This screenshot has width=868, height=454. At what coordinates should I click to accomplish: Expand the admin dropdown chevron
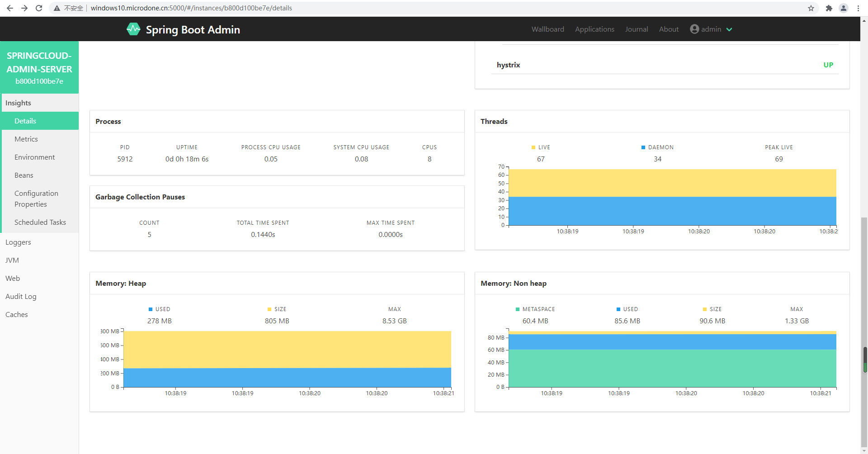click(729, 29)
